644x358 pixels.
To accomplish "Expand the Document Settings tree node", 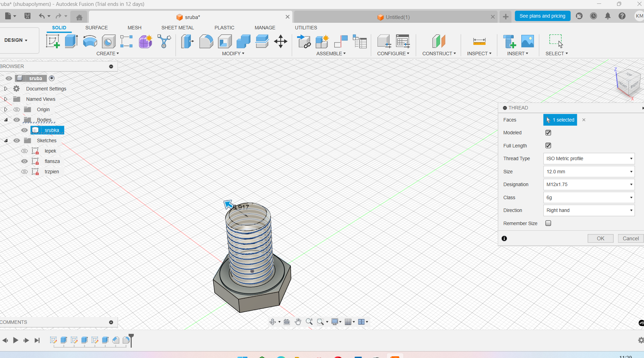I will click(6, 89).
